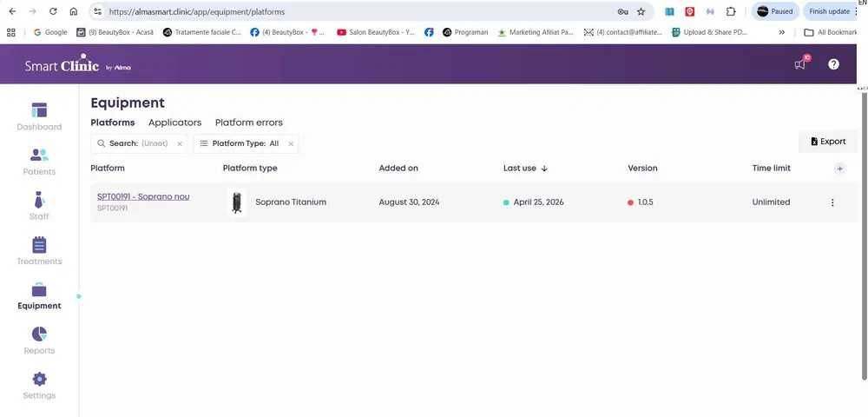Open announcements megaphone icon
Screen dimensions: 868x417
[800, 63]
